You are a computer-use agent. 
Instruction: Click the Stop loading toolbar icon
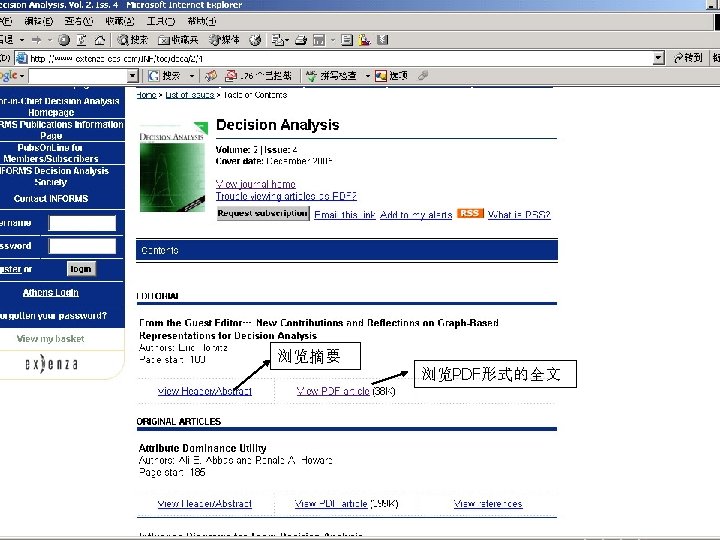64,40
